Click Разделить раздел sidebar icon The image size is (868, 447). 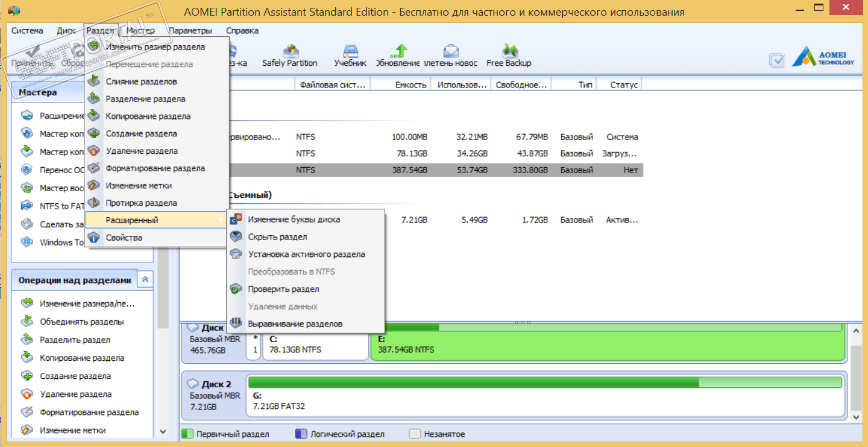pyautogui.click(x=27, y=340)
